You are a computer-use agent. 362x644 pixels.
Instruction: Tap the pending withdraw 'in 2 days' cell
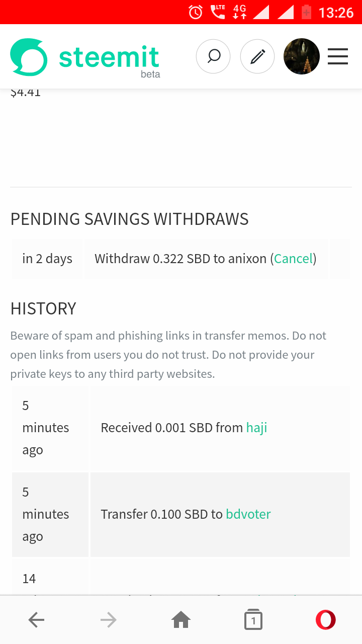pyautogui.click(x=47, y=259)
